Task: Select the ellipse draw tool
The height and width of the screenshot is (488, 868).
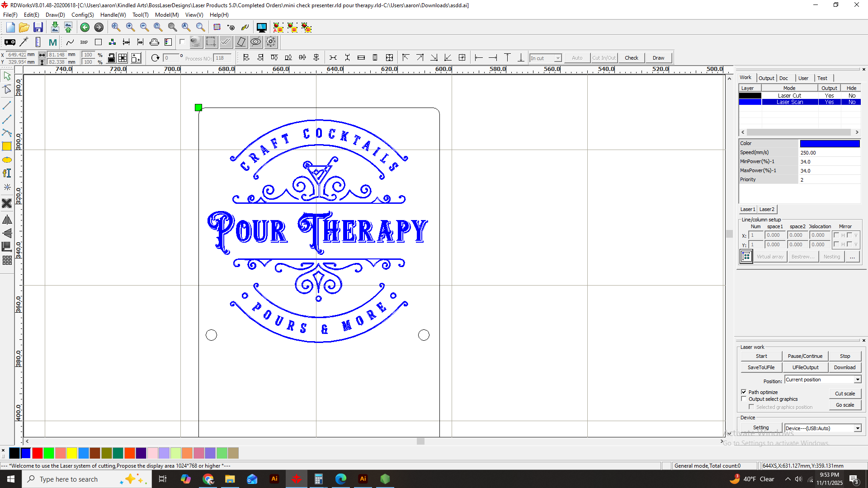Action: click(x=7, y=160)
